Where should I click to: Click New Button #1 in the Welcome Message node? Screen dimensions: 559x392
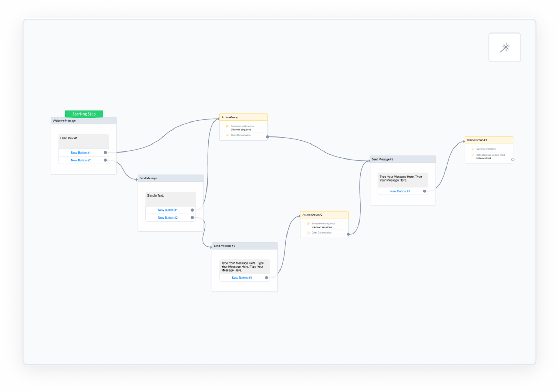[81, 153]
